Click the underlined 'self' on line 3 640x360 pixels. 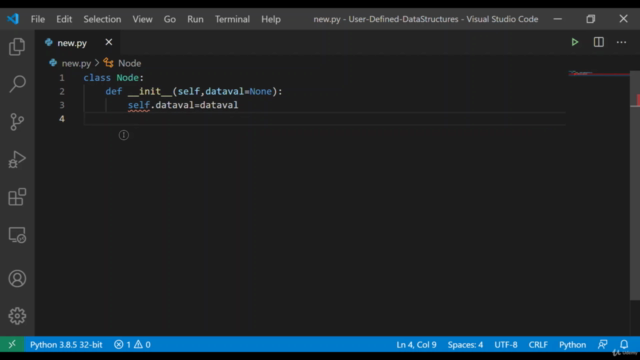click(139, 105)
